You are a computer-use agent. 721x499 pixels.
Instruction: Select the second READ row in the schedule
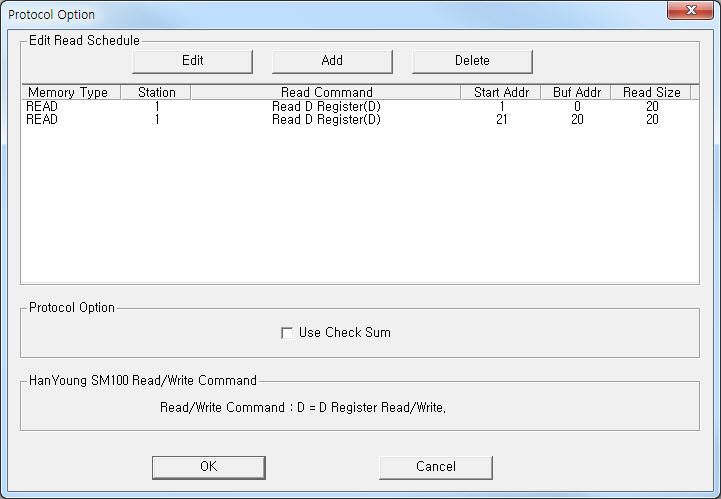pos(43,120)
